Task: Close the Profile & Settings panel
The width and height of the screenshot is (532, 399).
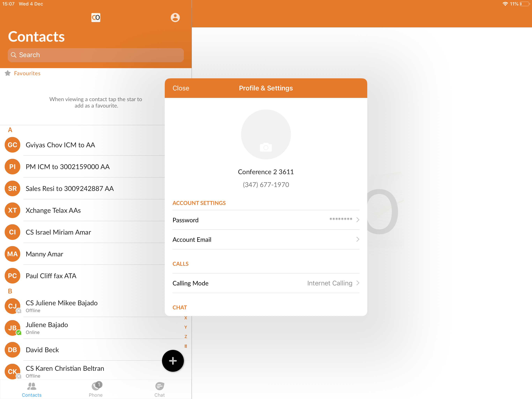Action: (181, 88)
